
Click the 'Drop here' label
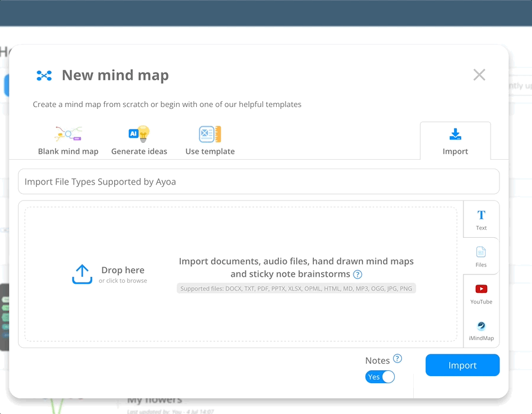coord(123,270)
